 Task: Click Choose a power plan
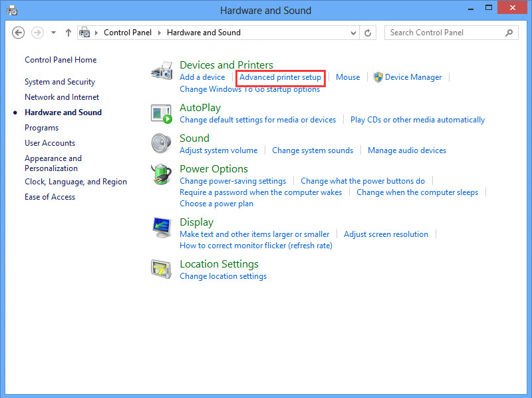[x=216, y=204]
